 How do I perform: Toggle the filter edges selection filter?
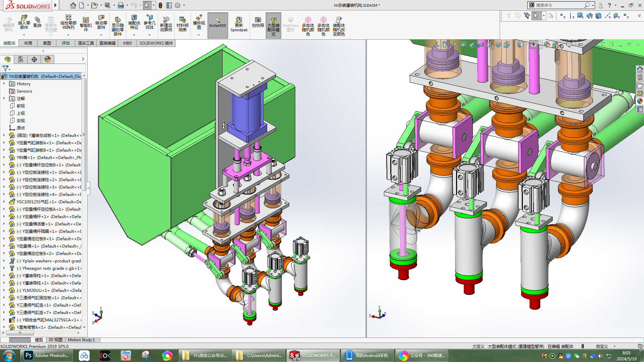pos(572,16)
